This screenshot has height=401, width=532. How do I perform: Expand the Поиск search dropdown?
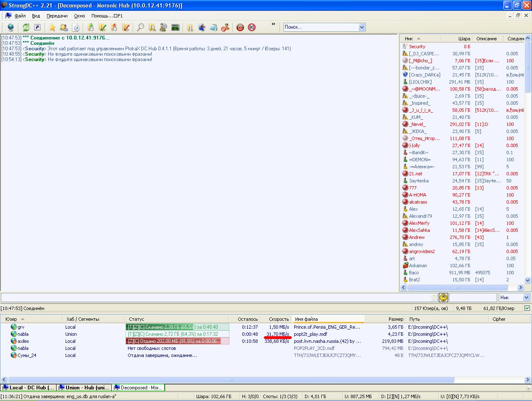coord(362,27)
